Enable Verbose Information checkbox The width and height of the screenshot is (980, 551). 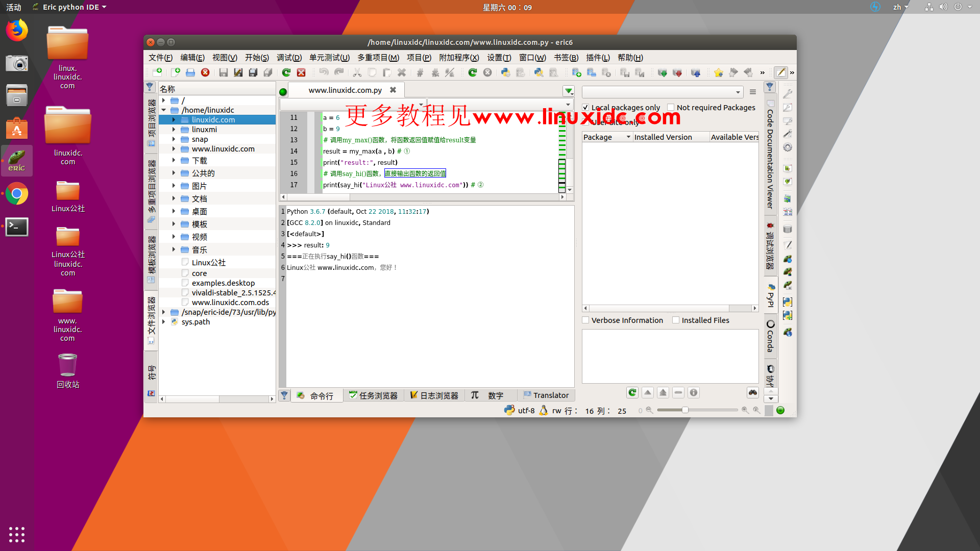[585, 320]
